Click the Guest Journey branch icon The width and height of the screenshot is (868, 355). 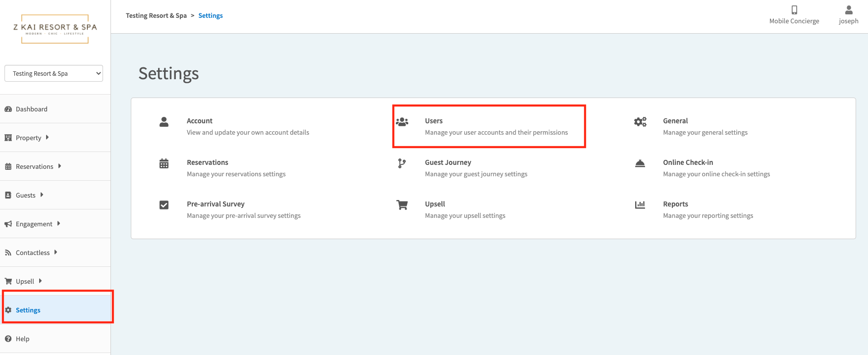pos(402,163)
